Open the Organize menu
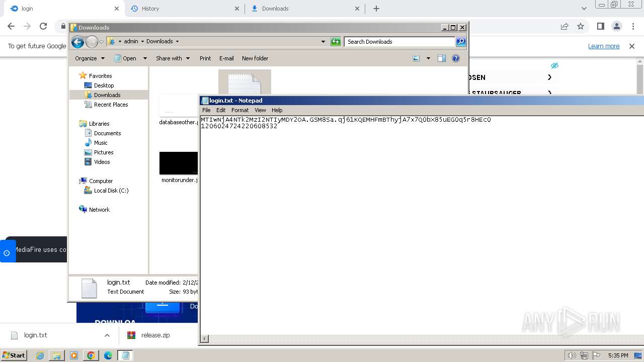644x362 pixels. tap(90, 58)
